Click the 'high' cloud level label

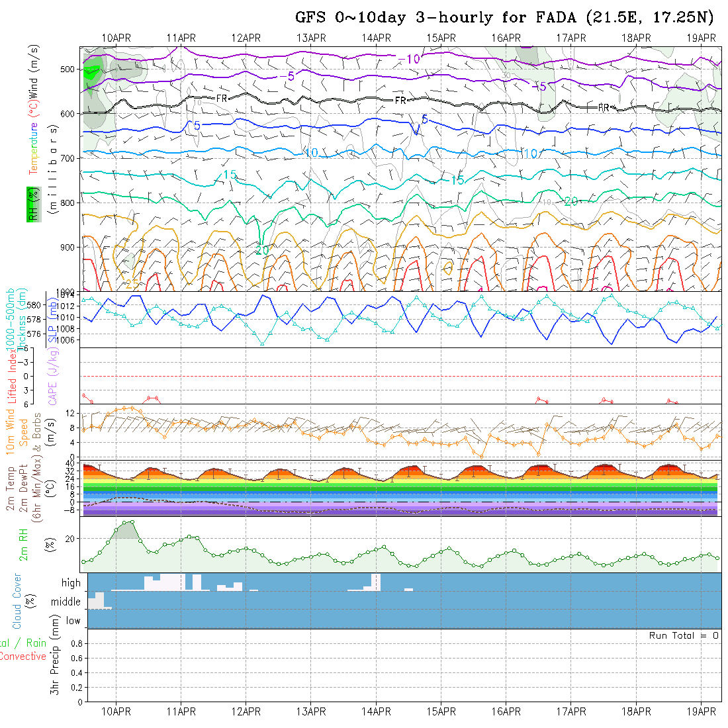coord(71,583)
